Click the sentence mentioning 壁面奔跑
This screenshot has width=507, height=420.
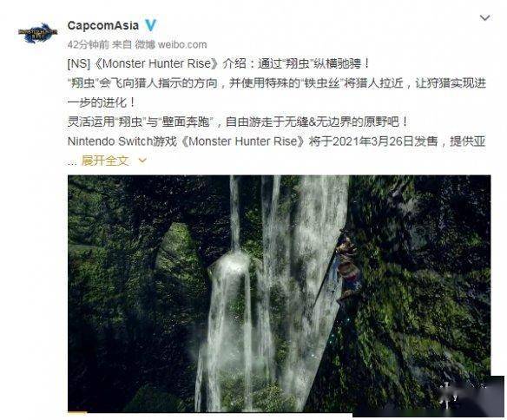coord(238,121)
